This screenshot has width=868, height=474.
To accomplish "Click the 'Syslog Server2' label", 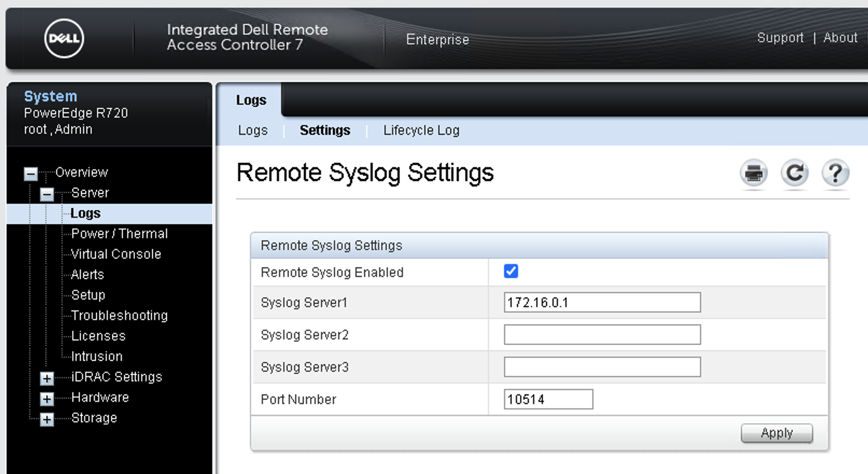I will click(x=305, y=335).
